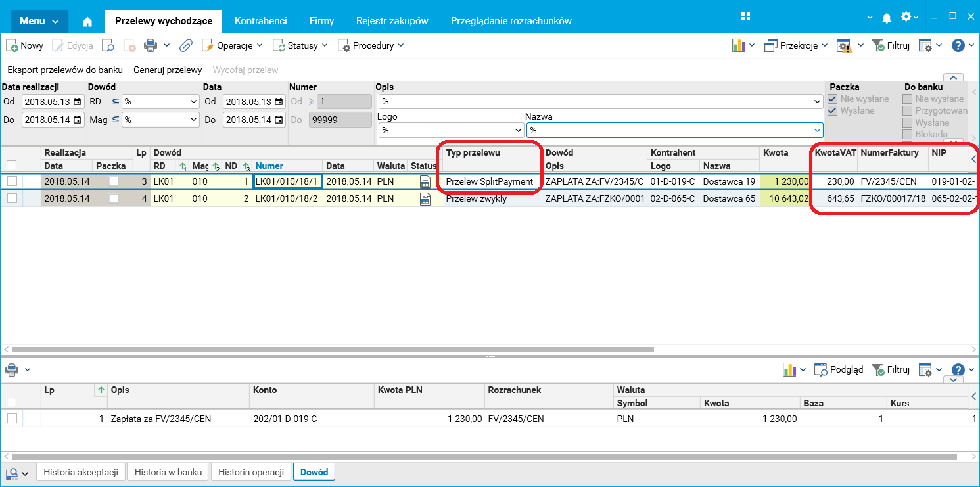The image size is (980, 487).
Task: Show notifications via the bell icon
Action: pyautogui.click(x=887, y=17)
